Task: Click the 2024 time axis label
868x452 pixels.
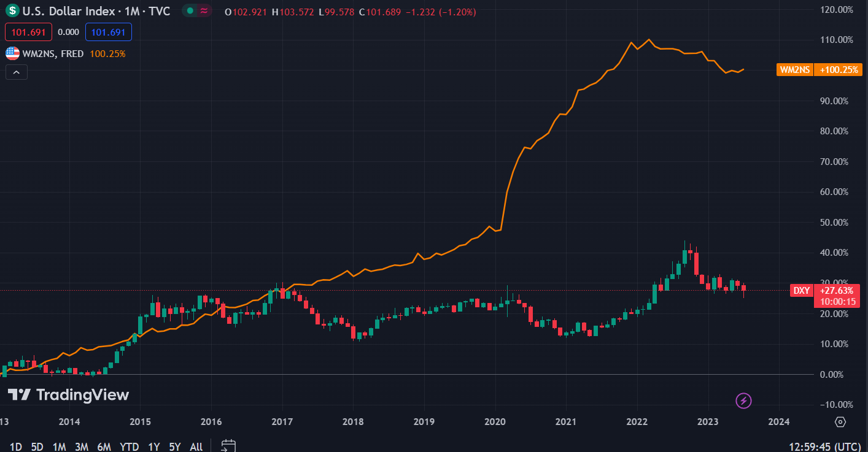Action: 779,422
